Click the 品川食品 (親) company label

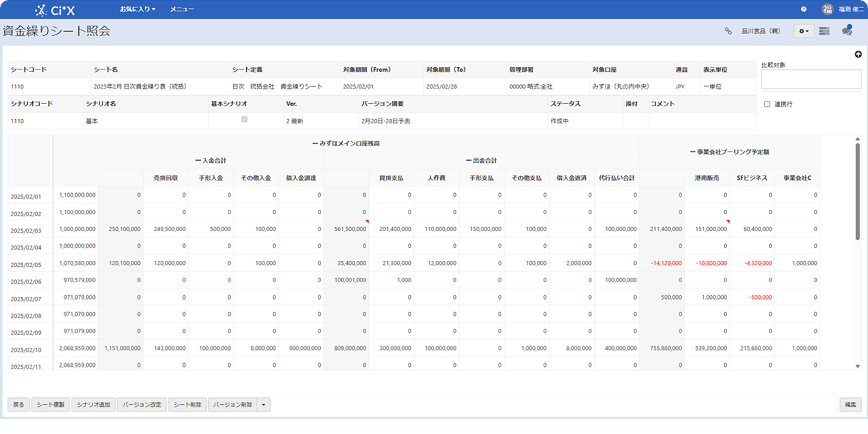click(x=761, y=31)
